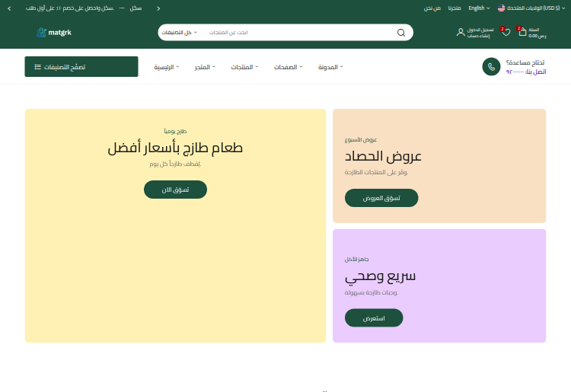The width and height of the screenshot is (571, 392).
Task: Click the طازج يومياً label
Action: click(175, 131)
